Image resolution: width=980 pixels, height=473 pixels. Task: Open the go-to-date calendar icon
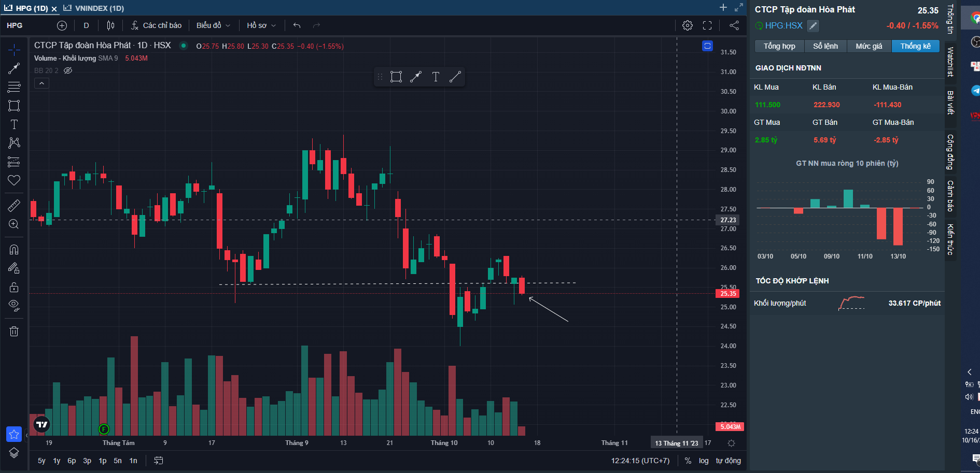click(159, 461)
